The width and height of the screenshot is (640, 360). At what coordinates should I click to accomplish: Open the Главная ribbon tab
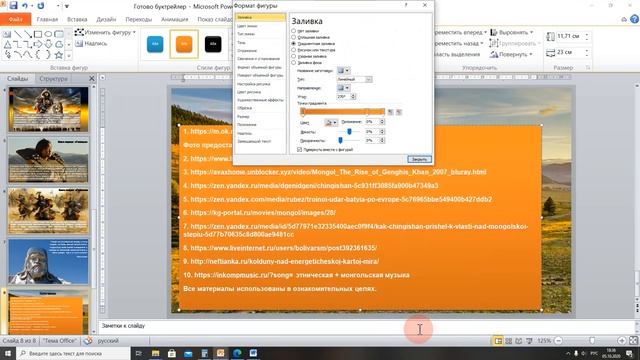click(47, 19)
